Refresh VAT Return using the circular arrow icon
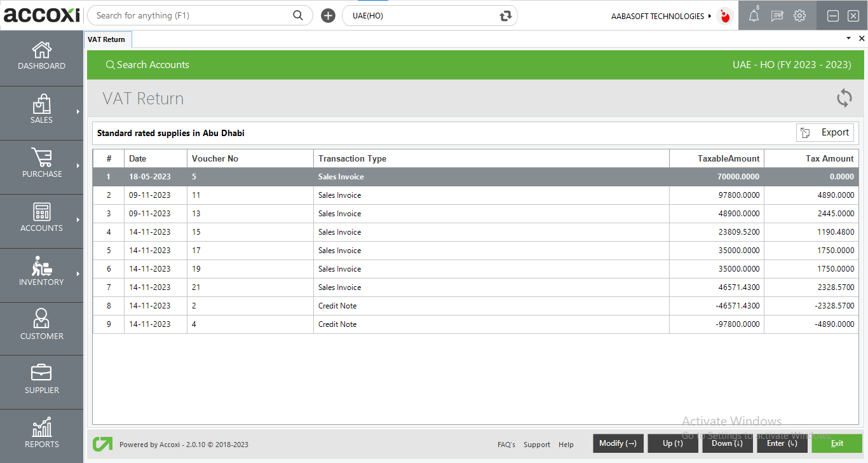Viewport: 868px width, 463px height. point(844,98)
